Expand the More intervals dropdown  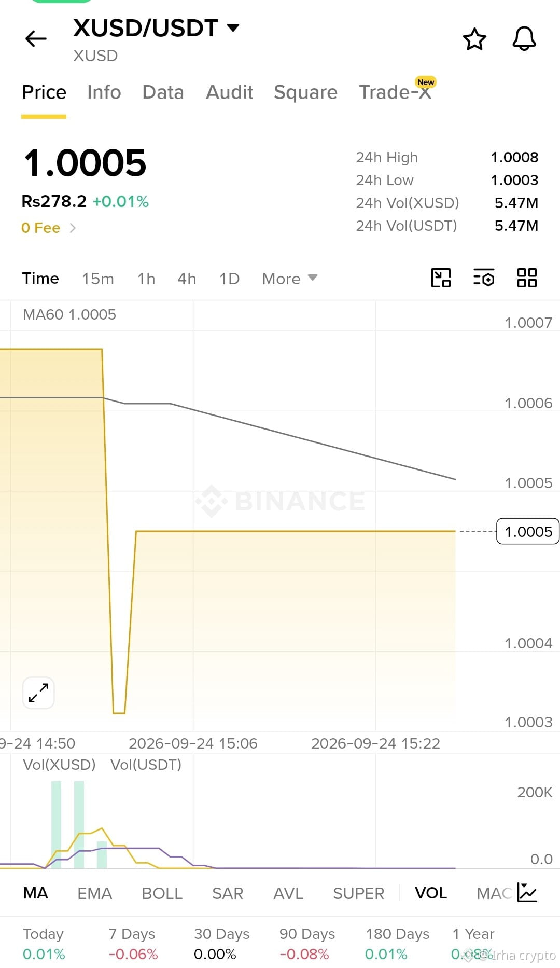290,279
